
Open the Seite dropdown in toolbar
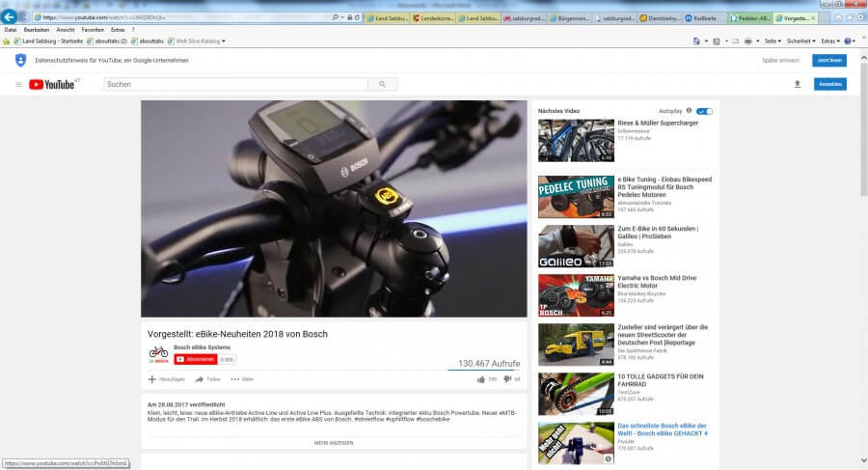(773, 41)
